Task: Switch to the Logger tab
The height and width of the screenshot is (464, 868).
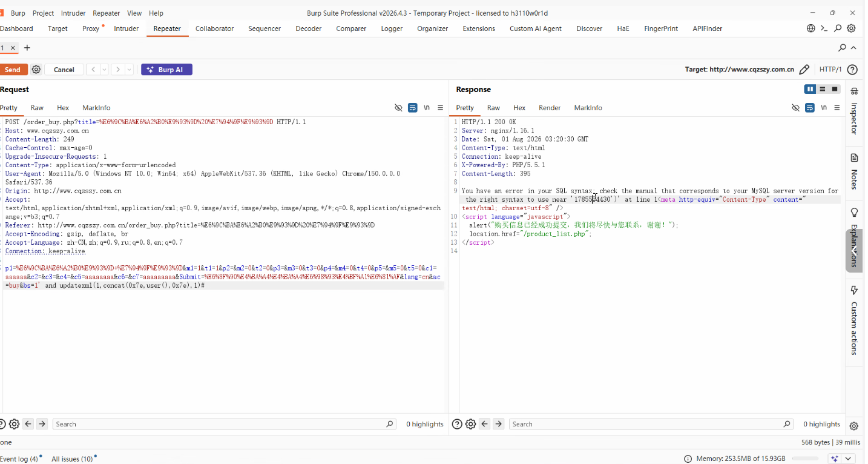Action: click(x=392, y=28)
